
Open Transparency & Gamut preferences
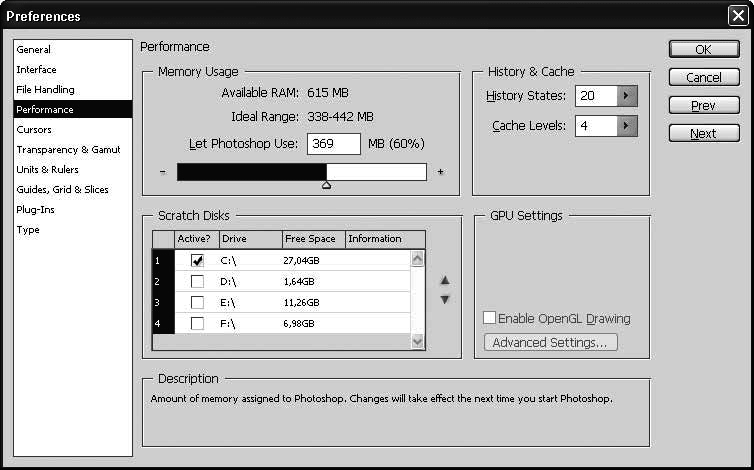coord(68,150)
